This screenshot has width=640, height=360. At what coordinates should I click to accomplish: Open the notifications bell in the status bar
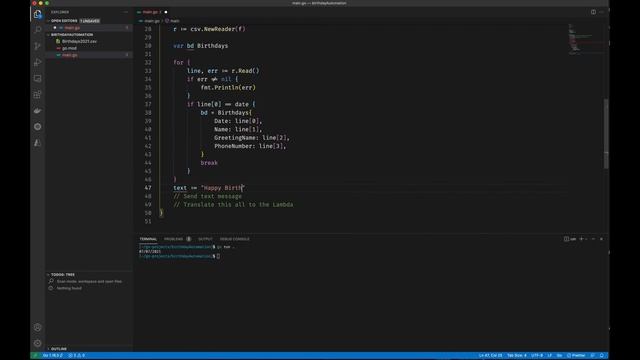[x=602, y=356]
